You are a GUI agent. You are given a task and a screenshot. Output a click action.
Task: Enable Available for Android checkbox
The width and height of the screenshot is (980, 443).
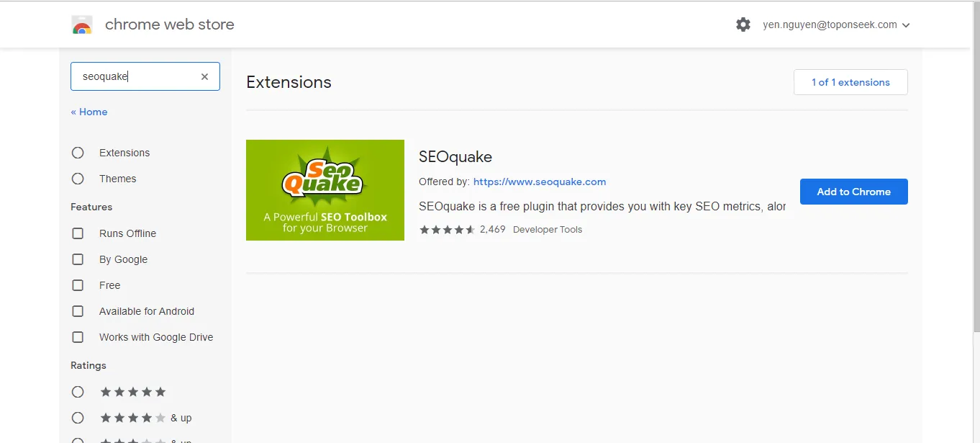click(78, 311)
